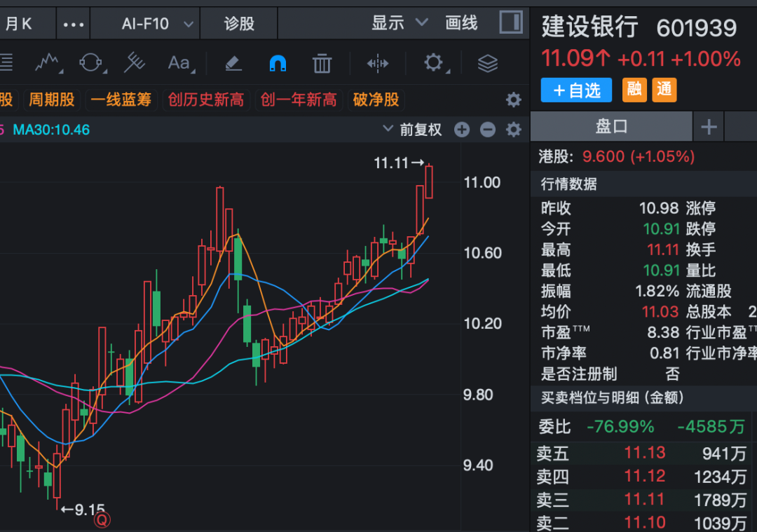Click the MA30:10.46 indicator label
The height and width of the screenshot is (532, 757).
tap(51, 130)
